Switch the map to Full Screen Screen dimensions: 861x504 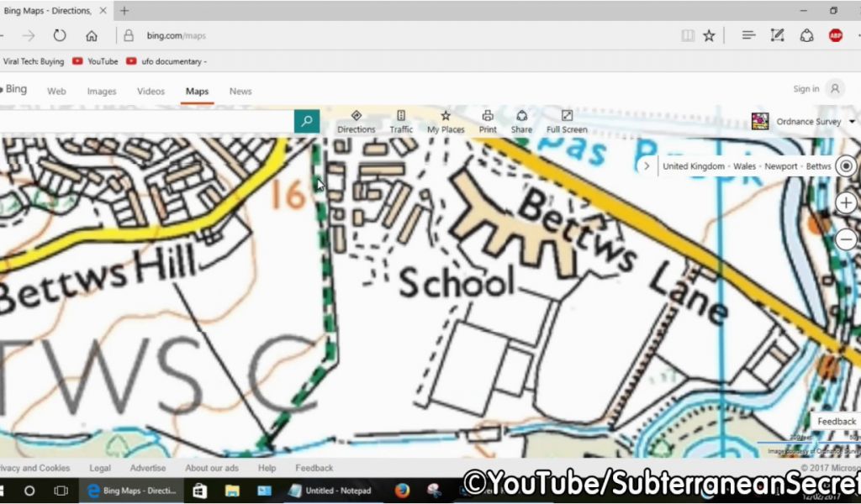coord(567,122)
